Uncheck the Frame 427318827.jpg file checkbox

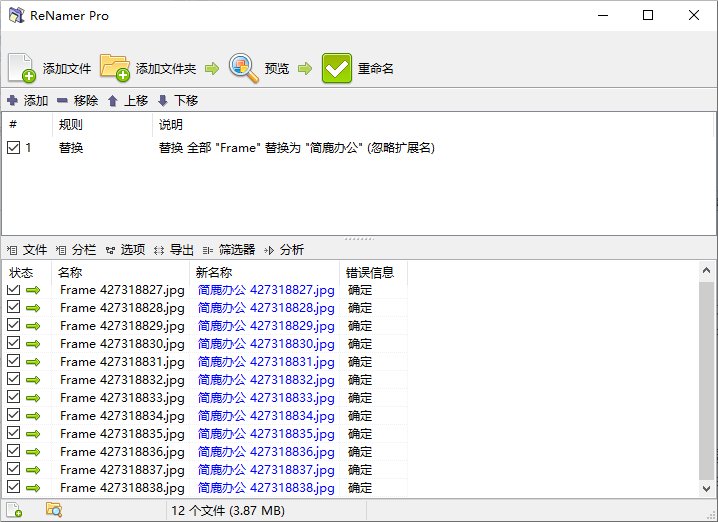(x=13, y=290)
